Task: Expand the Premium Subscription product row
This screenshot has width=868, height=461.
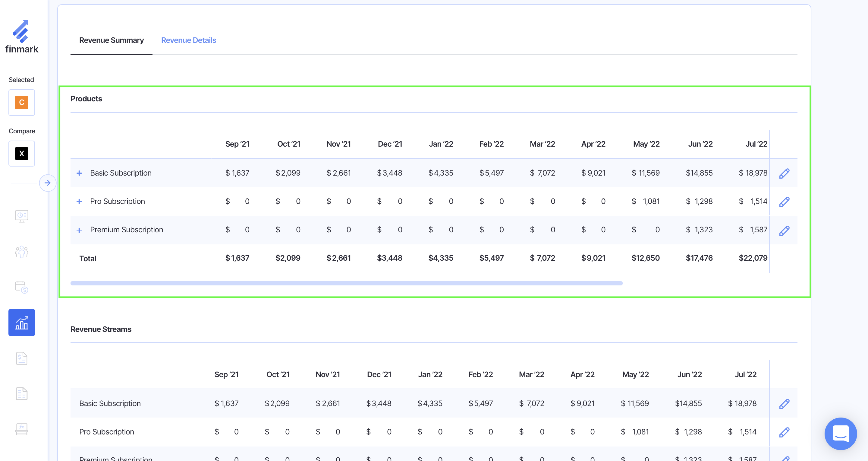Action: coord(79,230)
